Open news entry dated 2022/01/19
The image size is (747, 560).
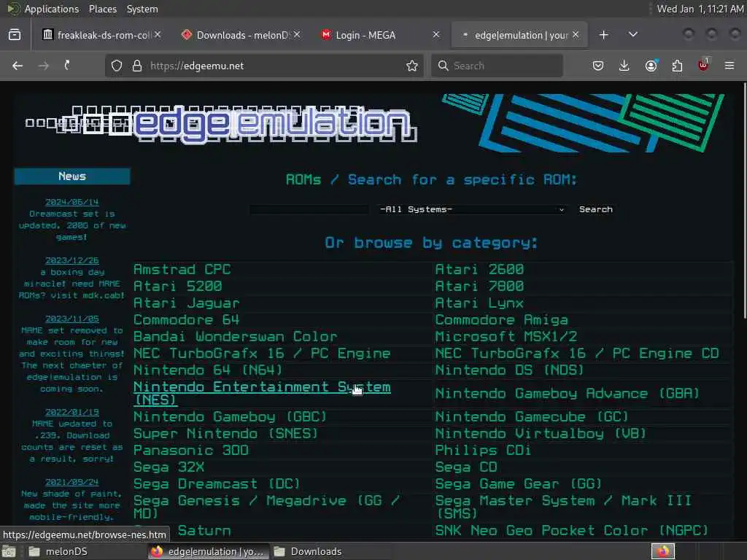72,412
